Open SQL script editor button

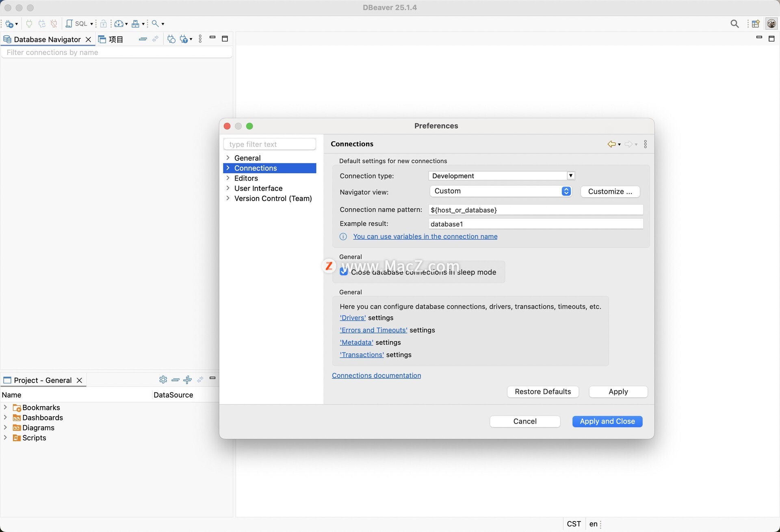coord(76,24)
